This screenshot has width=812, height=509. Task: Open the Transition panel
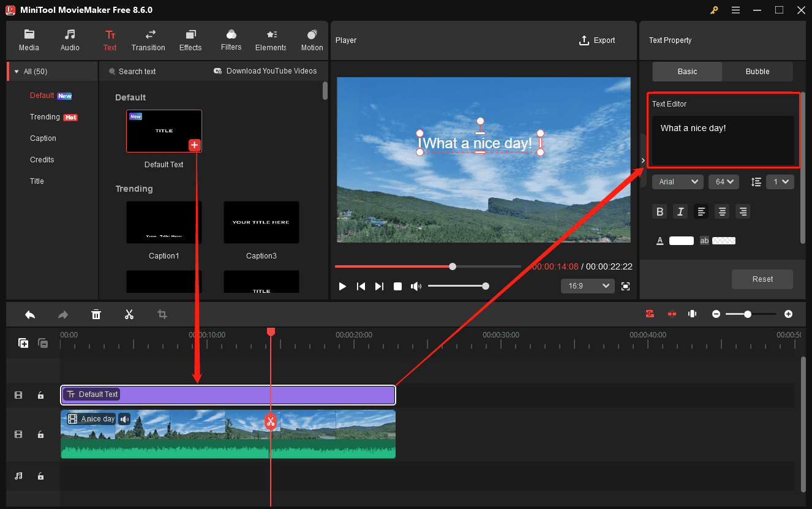coord(148,40)
